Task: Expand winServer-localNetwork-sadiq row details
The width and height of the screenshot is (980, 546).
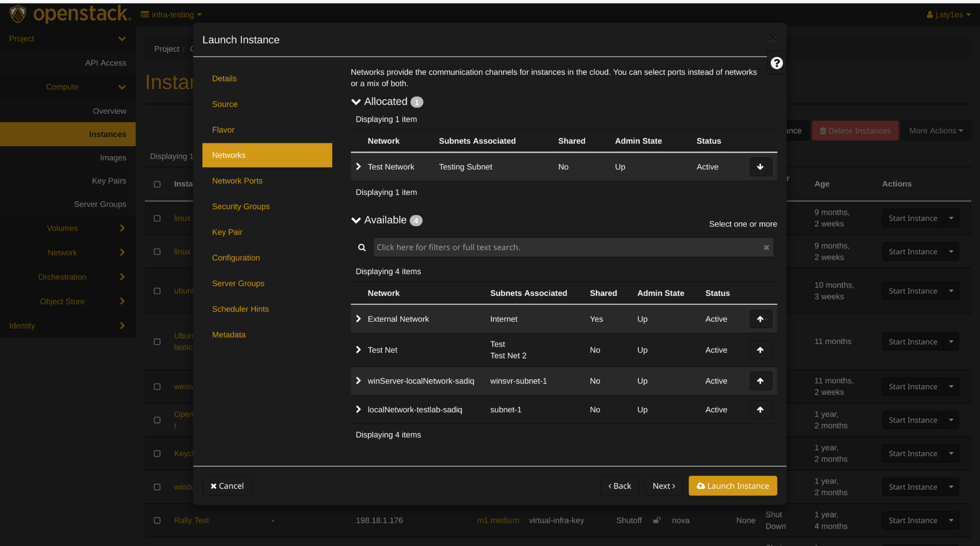Action: (359, 381)
